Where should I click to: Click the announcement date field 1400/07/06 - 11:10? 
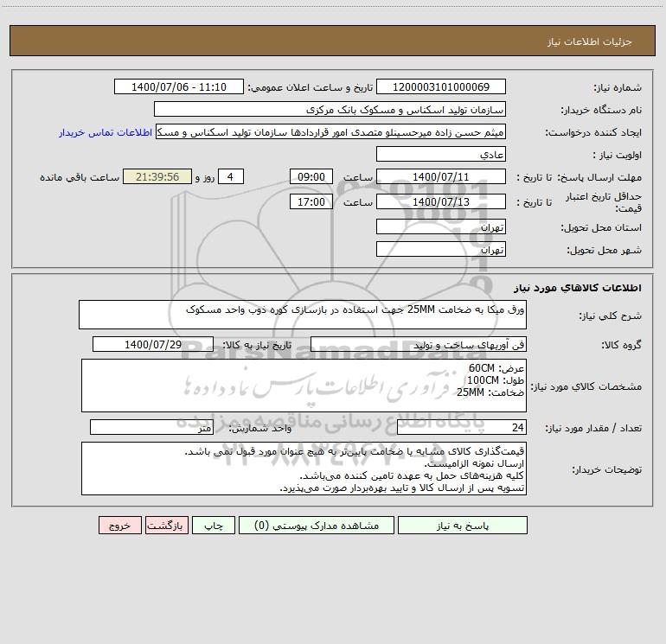(x=179, y=87)
